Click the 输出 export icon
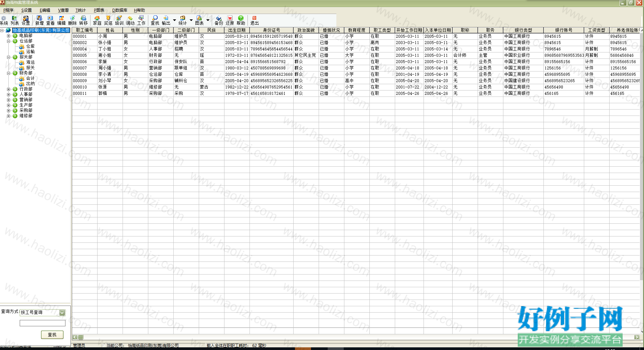This screenshot has width=644, height=350. pos(166,20)
